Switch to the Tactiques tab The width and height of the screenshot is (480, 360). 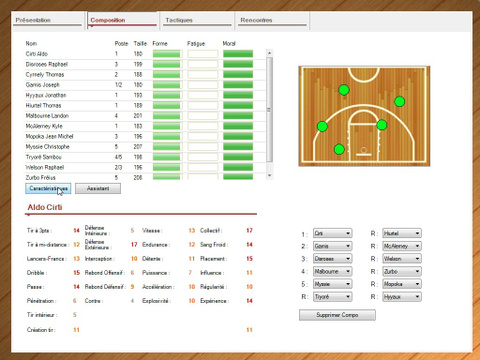[x=197, y=21]
